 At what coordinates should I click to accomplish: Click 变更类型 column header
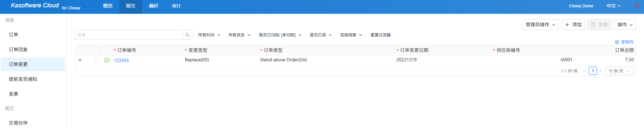198,50
